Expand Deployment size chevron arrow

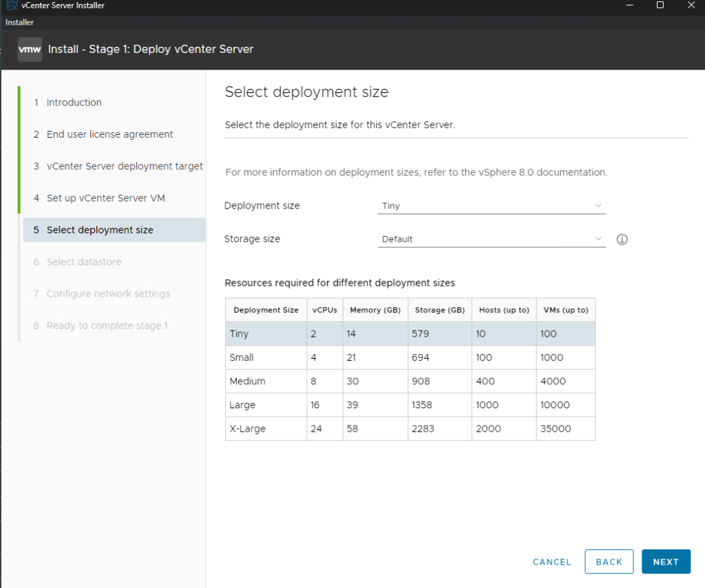598,206
